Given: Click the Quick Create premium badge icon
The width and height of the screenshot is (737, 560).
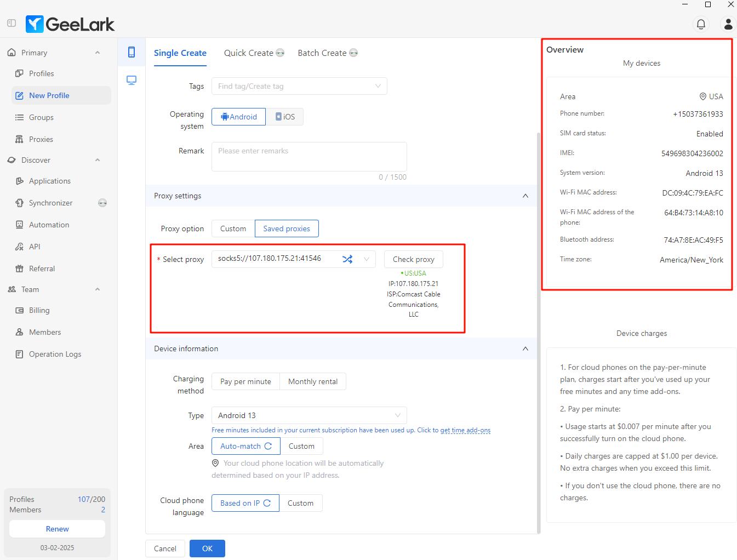Looking at the screenshot, I should 280,53.
